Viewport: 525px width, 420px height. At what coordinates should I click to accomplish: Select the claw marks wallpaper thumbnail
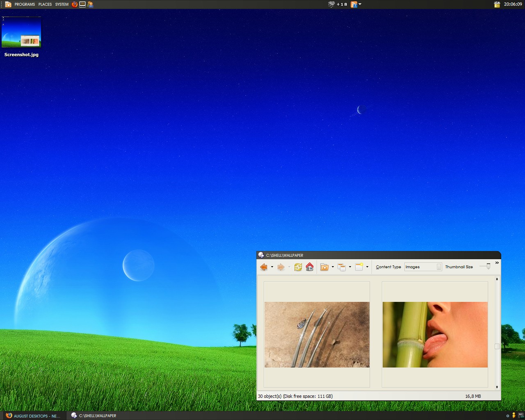(317, 335)
